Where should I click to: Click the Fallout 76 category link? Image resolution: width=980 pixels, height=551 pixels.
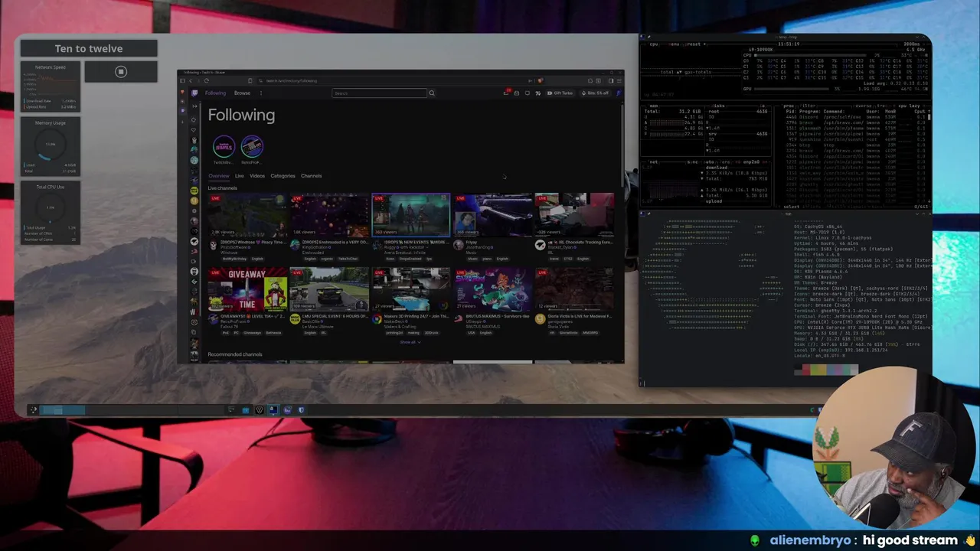point(230,327)
